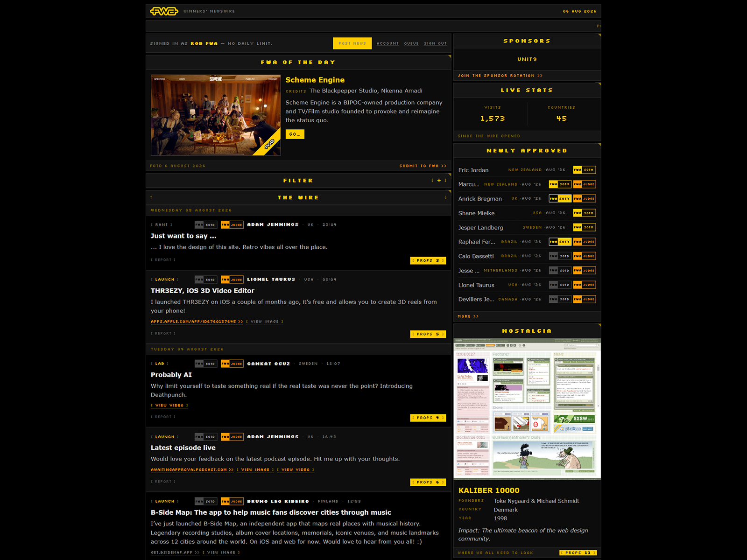Click Shane Mielke's SOTM badge

point(585,213)
